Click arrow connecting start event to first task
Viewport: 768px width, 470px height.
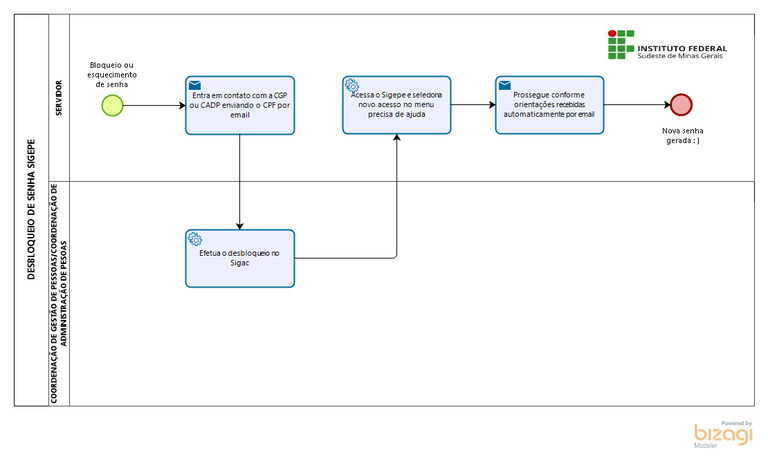[154, 105]
